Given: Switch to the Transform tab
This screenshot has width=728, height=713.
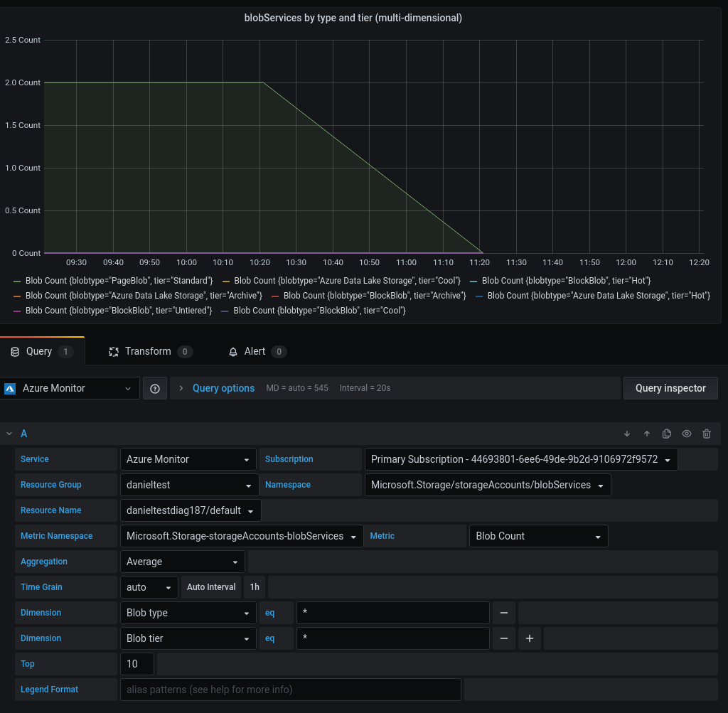Looking at the screenshot, I should (151, 351).
